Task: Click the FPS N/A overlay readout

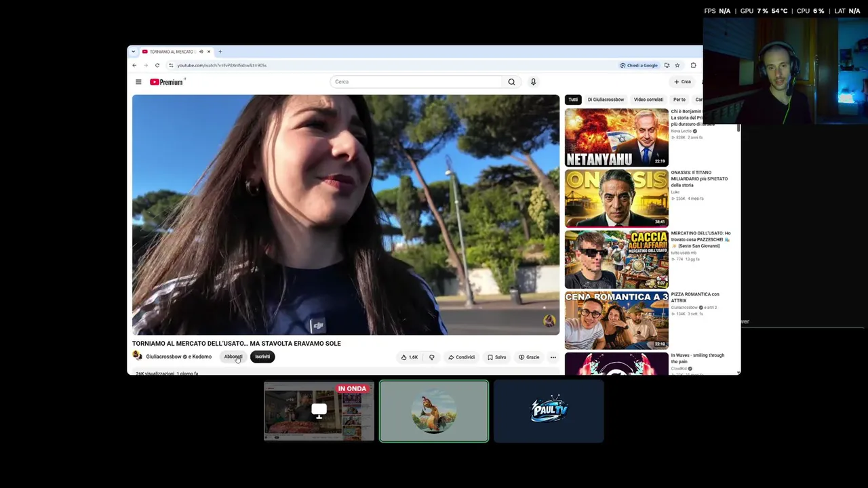Action: tap(717, 11)
